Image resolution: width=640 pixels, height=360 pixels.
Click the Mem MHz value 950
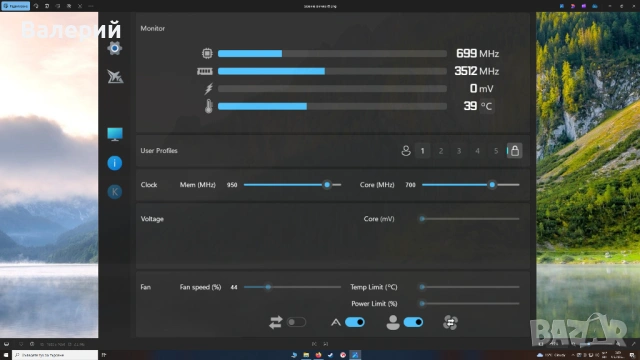tap(232, 185)
